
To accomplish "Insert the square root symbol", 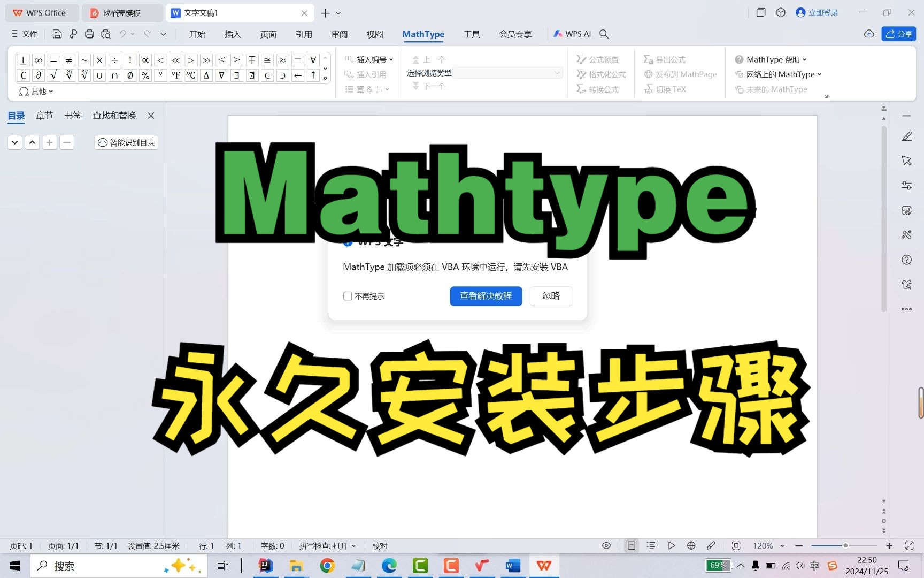I will pos(53,75).
